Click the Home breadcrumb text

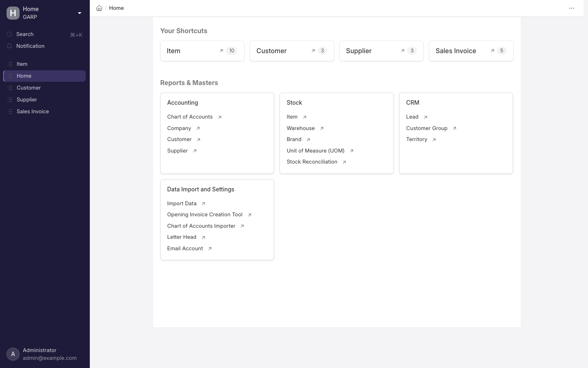coord(116,8)
